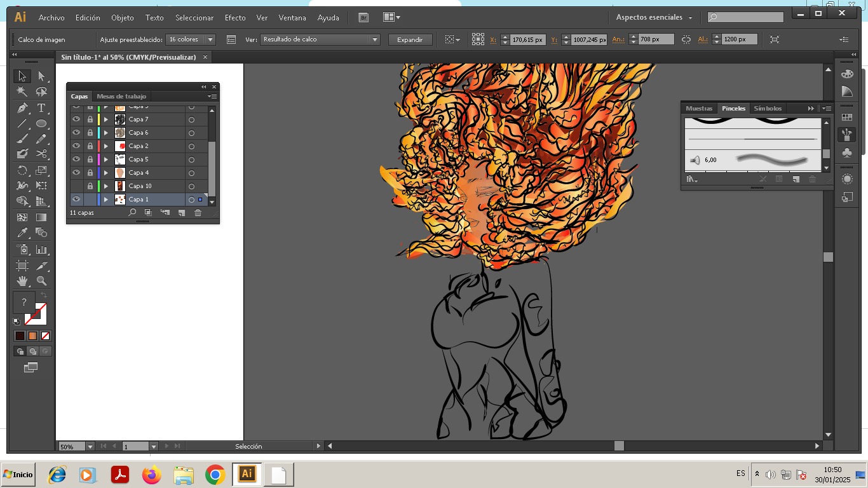Switch to Mesas de trabajo tab

121,97
